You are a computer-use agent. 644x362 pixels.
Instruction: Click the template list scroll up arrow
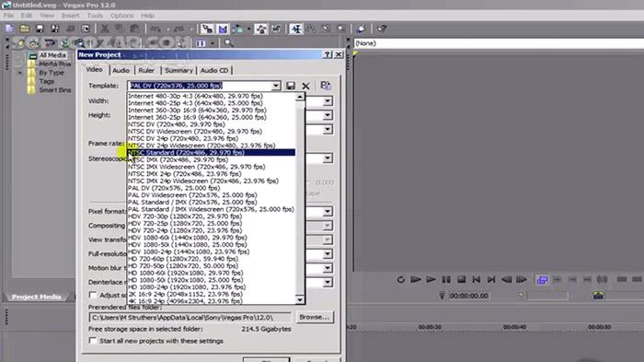300,97
